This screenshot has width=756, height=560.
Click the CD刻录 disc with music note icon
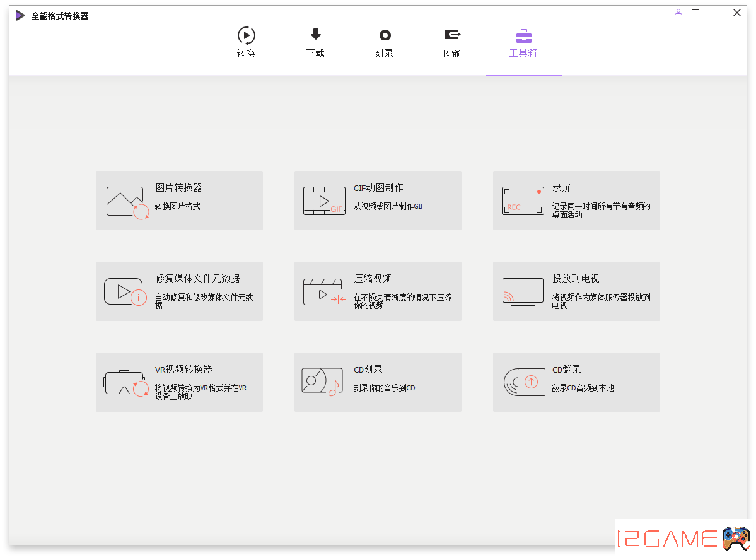[x=322, y=382]
